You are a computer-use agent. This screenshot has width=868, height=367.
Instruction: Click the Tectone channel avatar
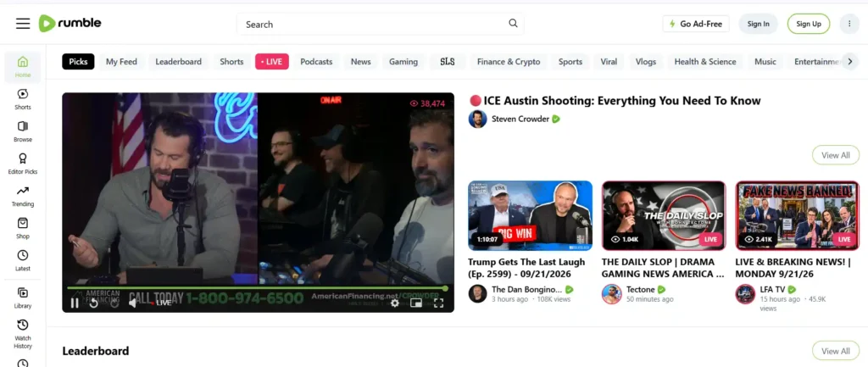click(611, 293)
